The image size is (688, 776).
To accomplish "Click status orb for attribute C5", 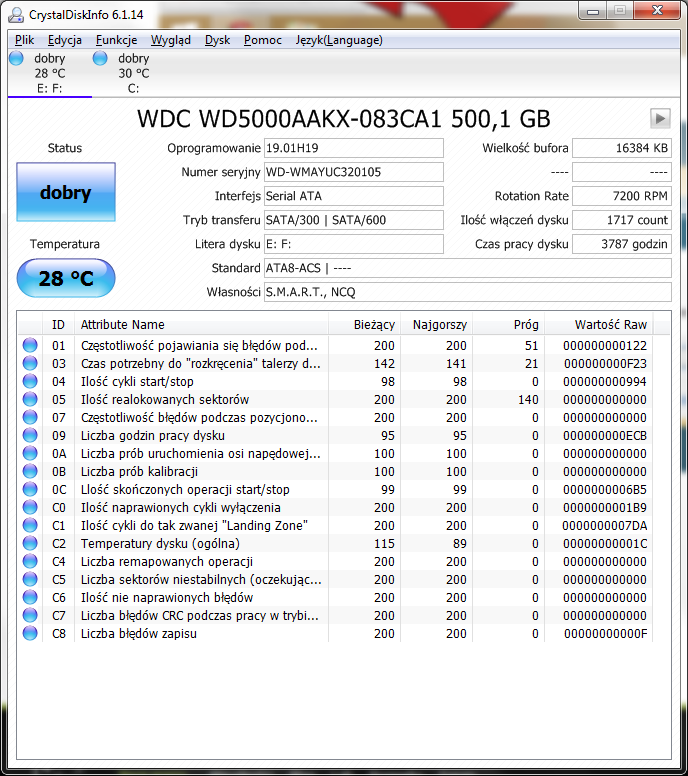I will pos(30,579).
